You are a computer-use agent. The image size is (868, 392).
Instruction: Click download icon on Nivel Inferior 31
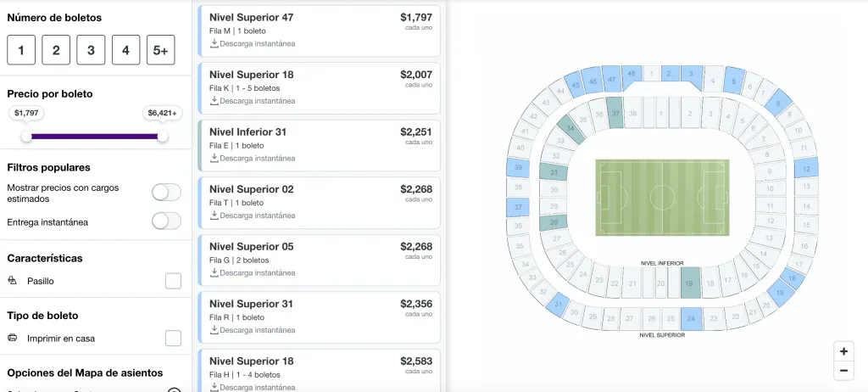214,158
